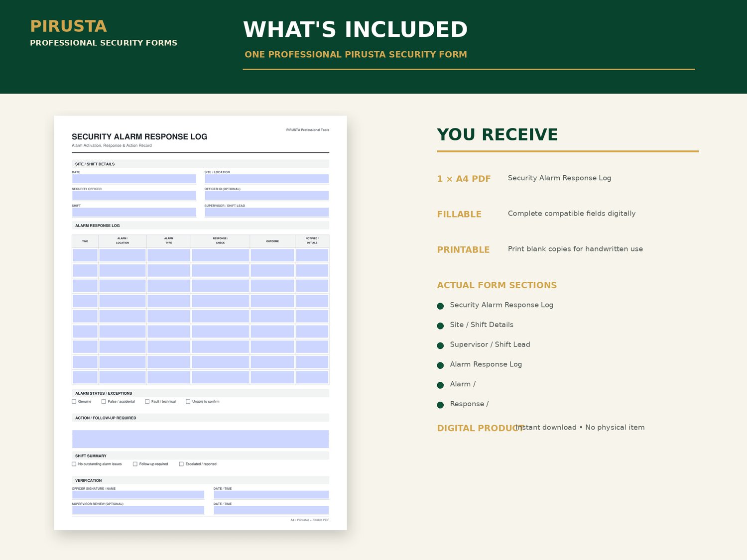Click the SITE / LOCATION field
Image resolution: width=747 pixels, height=560 pixels.
(266, 179)
